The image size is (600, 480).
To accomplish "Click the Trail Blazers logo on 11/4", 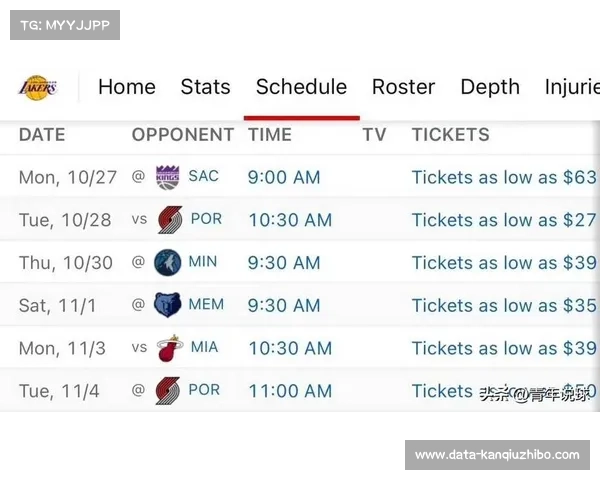I will pyautogui.click(x=169, y=391).
